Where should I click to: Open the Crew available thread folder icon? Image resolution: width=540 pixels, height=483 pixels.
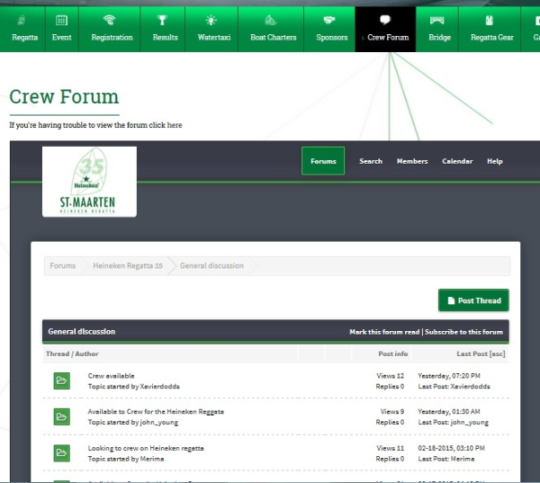point(62,381)
